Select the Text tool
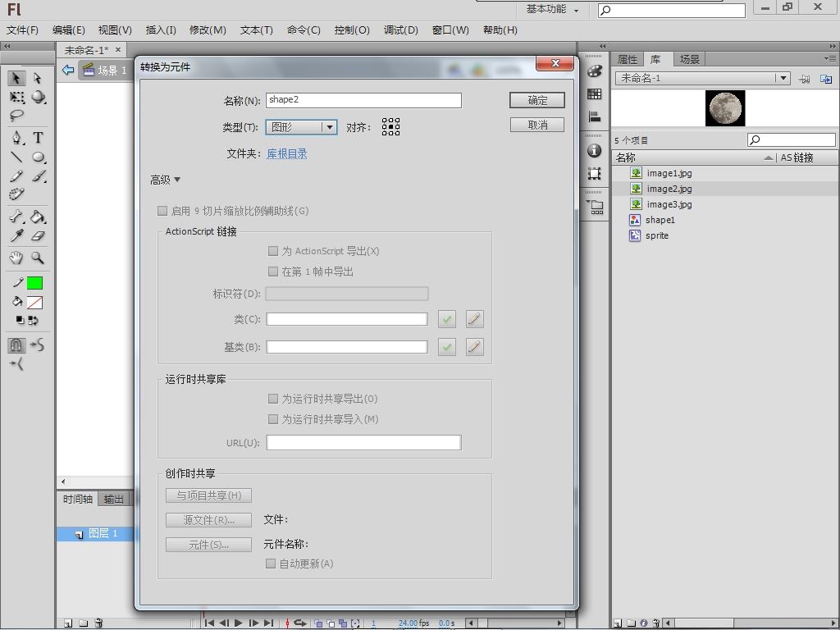Viewport: 840px width, 630px height. click(38, 138)
